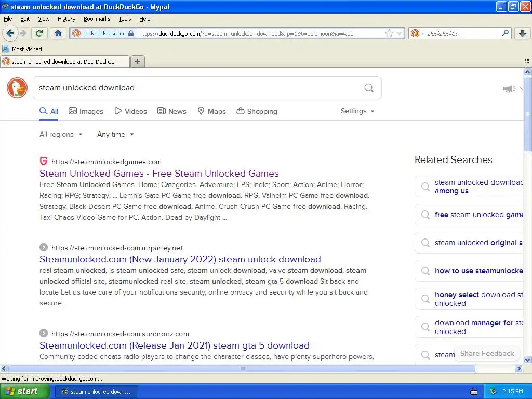The height and width of the screenshot is (399, 532).
Task: Click the Mypal taskbar button
Action: (96, 392)
